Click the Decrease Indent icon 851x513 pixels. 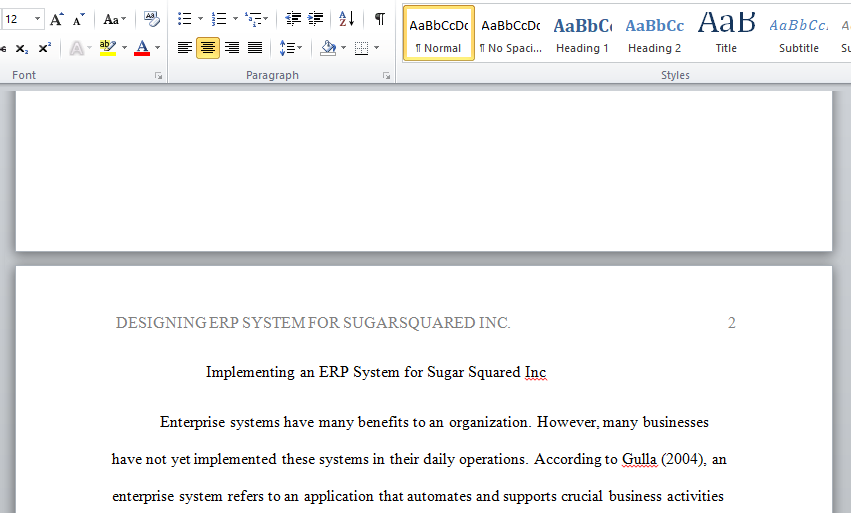[x=293, y=19]
